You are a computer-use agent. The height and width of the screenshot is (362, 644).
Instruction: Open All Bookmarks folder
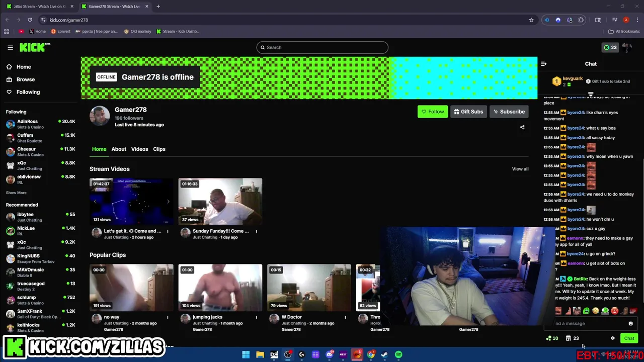tap(624, 31)
